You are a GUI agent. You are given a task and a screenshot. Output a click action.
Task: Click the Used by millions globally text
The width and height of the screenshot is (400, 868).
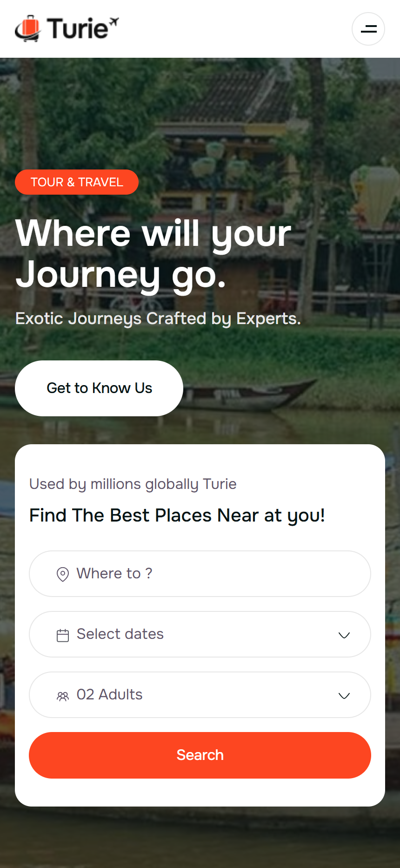click(x=133, y=484)
